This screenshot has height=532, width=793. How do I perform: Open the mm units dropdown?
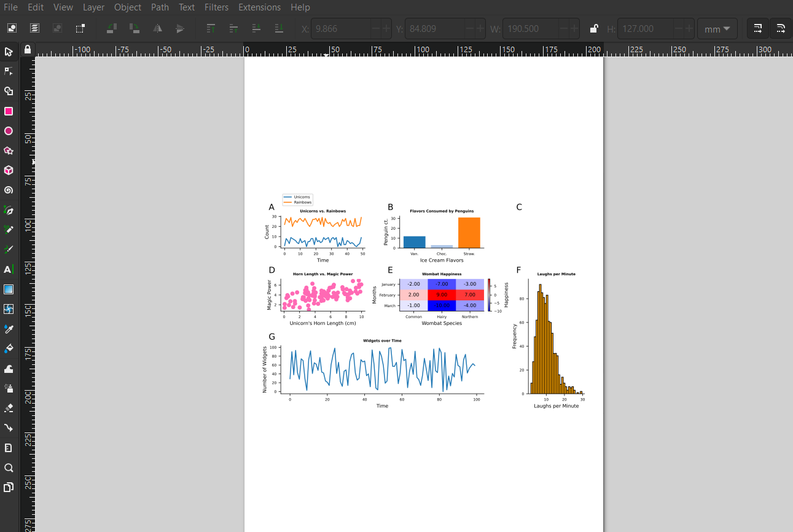click(717, 28)
